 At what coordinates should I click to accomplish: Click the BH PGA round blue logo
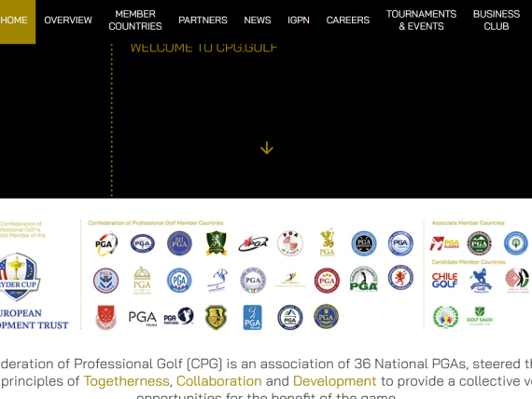[179, 243]
